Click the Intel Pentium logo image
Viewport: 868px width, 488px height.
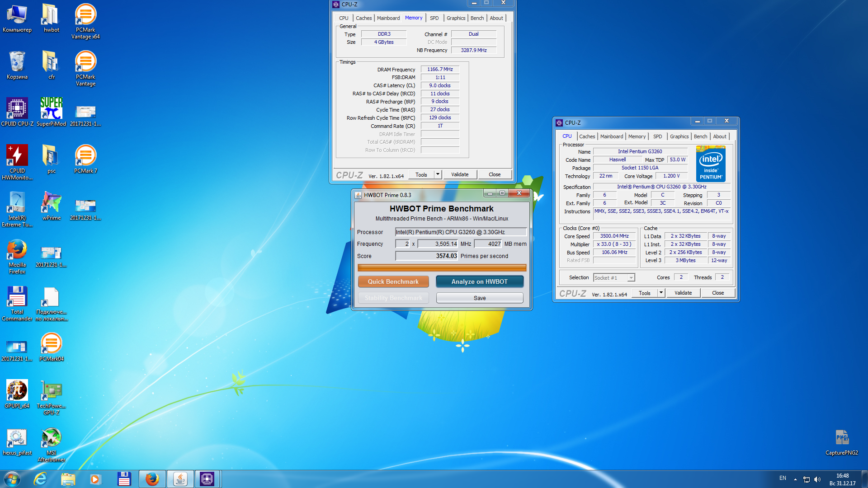click(x=711, y=164)
